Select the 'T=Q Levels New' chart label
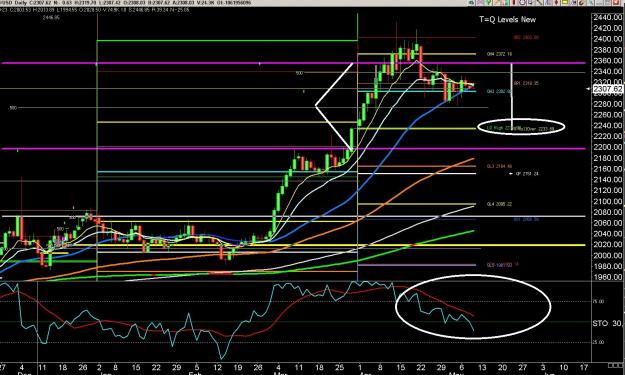625x375 pixels. click(x=507, y=20)
